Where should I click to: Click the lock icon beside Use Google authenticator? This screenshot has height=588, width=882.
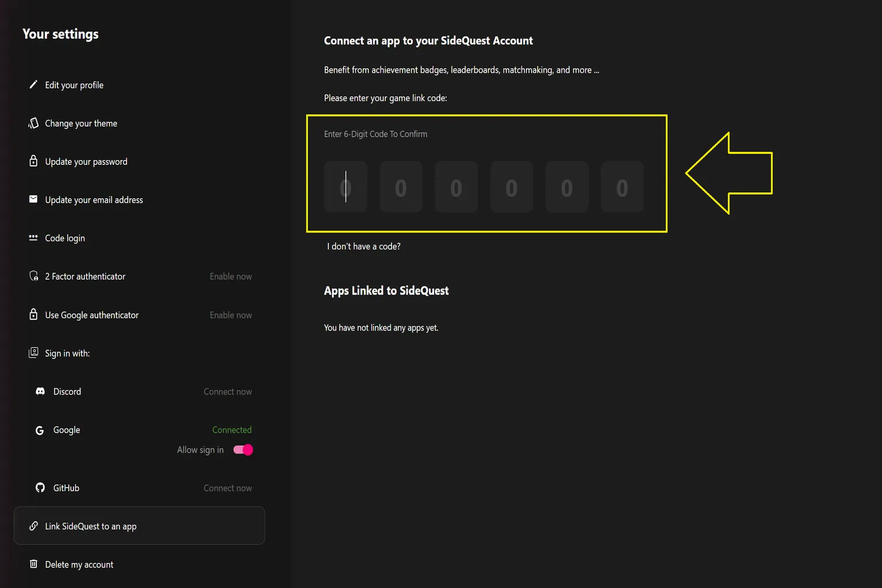33,315
